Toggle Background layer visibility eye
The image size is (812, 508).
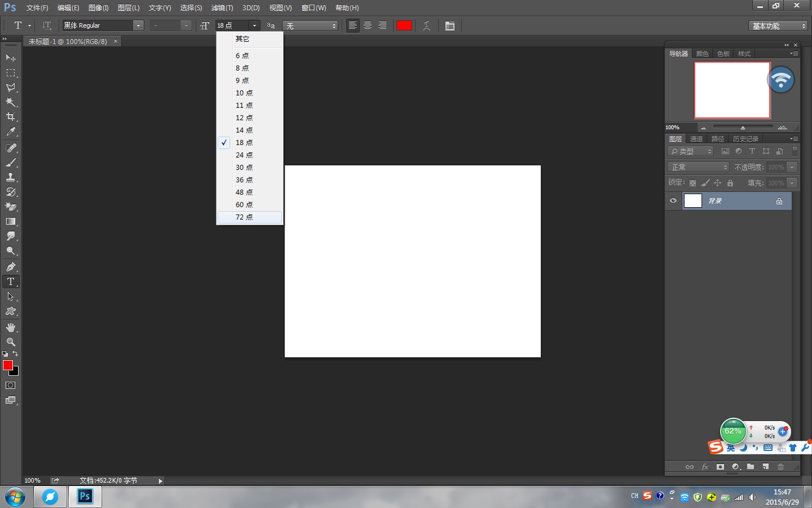673,201
